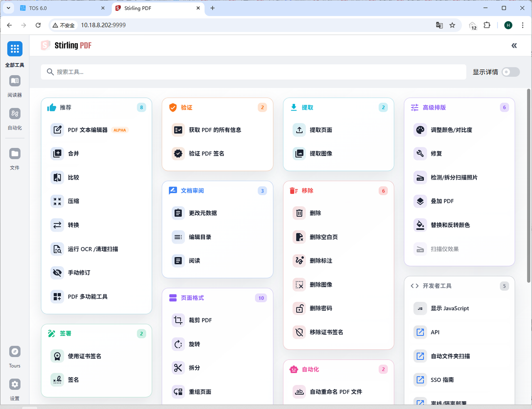
Task: Click the 修复 wrench icon
Action: tap(420, 154)
